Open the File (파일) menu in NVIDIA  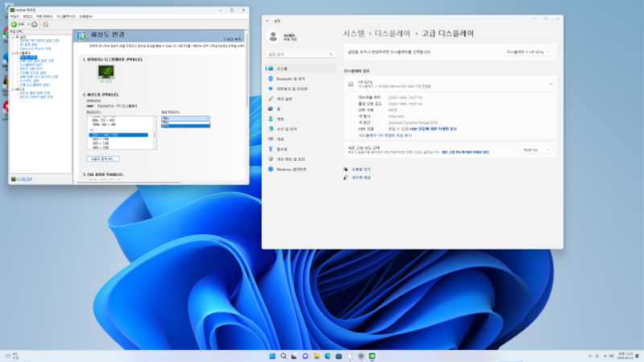tap(14, 16)
